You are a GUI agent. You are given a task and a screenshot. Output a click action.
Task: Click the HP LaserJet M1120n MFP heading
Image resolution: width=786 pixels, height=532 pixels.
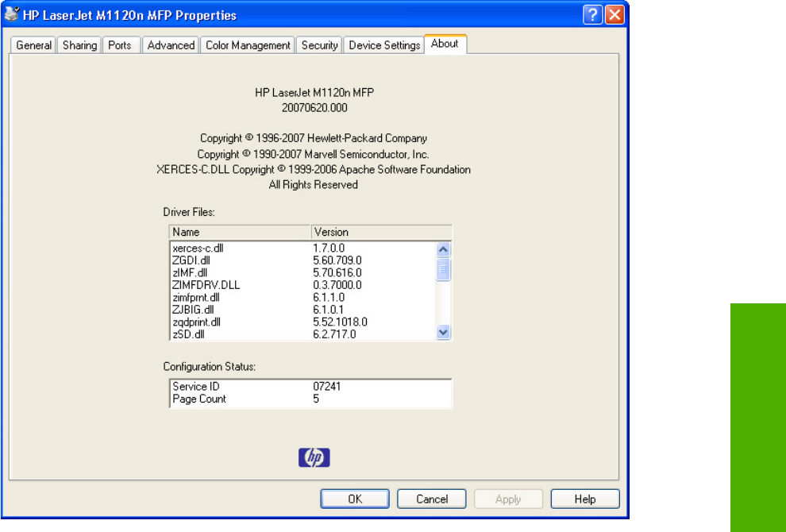tap(314, 93)
